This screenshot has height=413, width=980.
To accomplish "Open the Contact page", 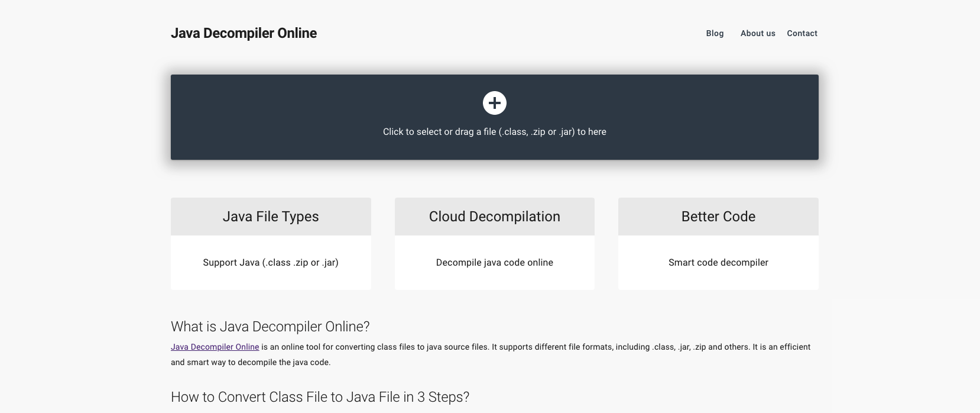I will pos(802,33).
